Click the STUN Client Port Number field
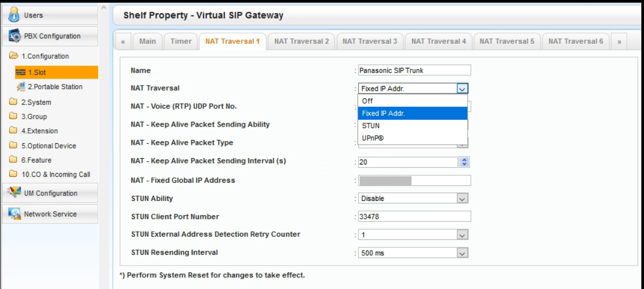Screen dimensions: 644x289 415,216
